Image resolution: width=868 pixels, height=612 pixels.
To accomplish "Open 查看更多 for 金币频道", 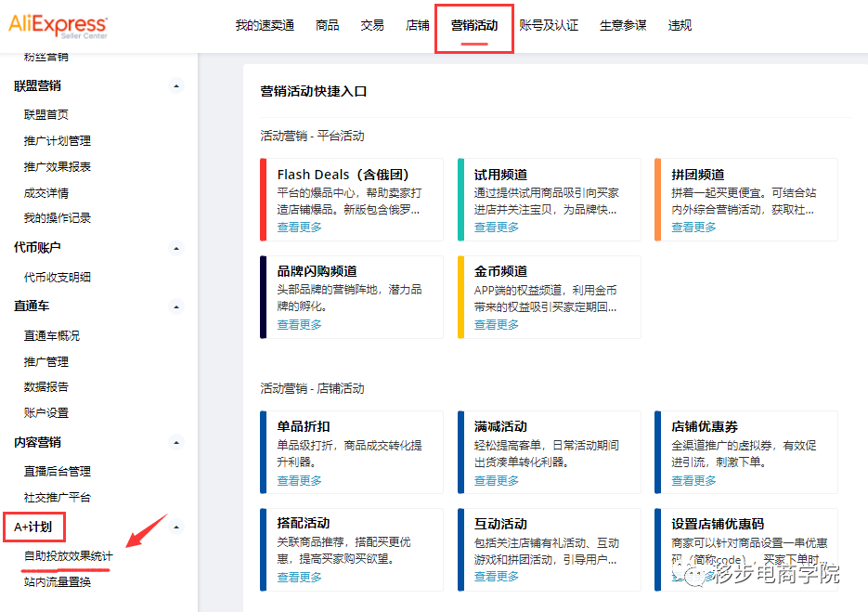I will [495, 324].
